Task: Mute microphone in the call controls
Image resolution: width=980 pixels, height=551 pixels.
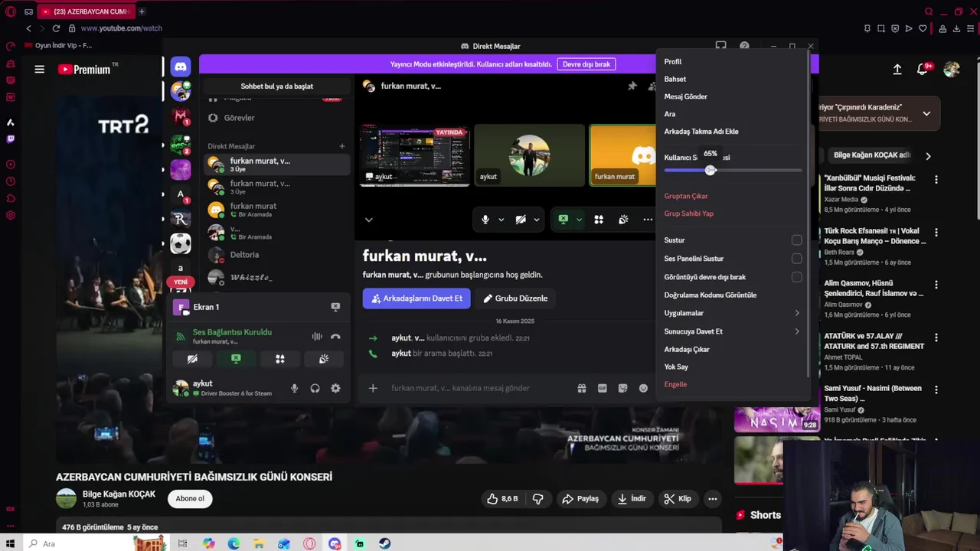Action: point(485,220)
